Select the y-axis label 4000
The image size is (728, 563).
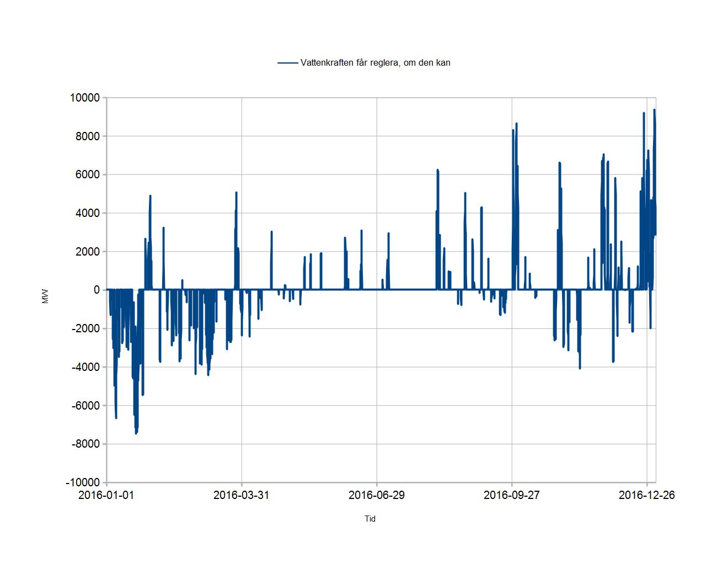[x=88, y=213]
